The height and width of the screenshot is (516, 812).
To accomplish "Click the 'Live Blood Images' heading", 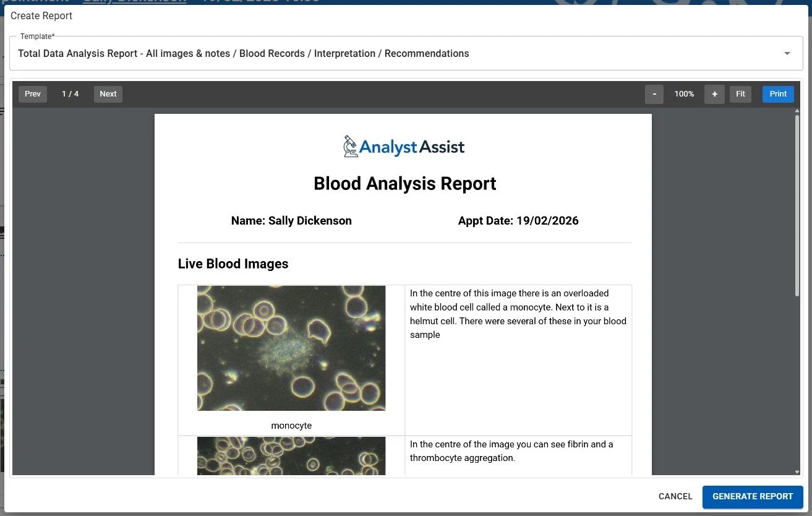I will [x=233, y=264].
